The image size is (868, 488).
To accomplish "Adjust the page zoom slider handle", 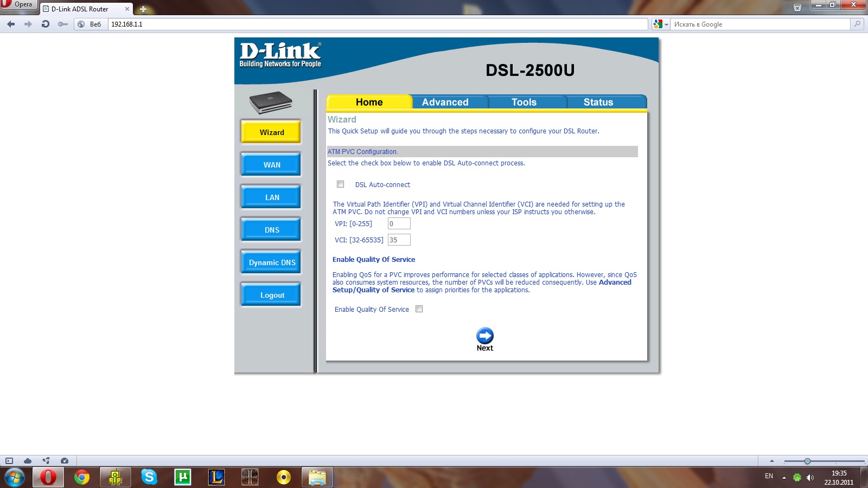I will 807,461.
